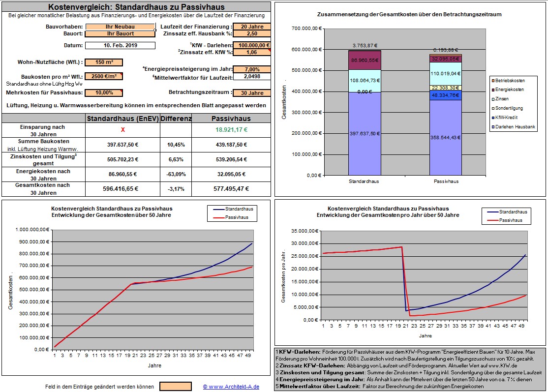The height and width of the screenshot is (392, 548).
Task: Click the Betriebskosten legend swatch
Action: (x=493, y=81)
